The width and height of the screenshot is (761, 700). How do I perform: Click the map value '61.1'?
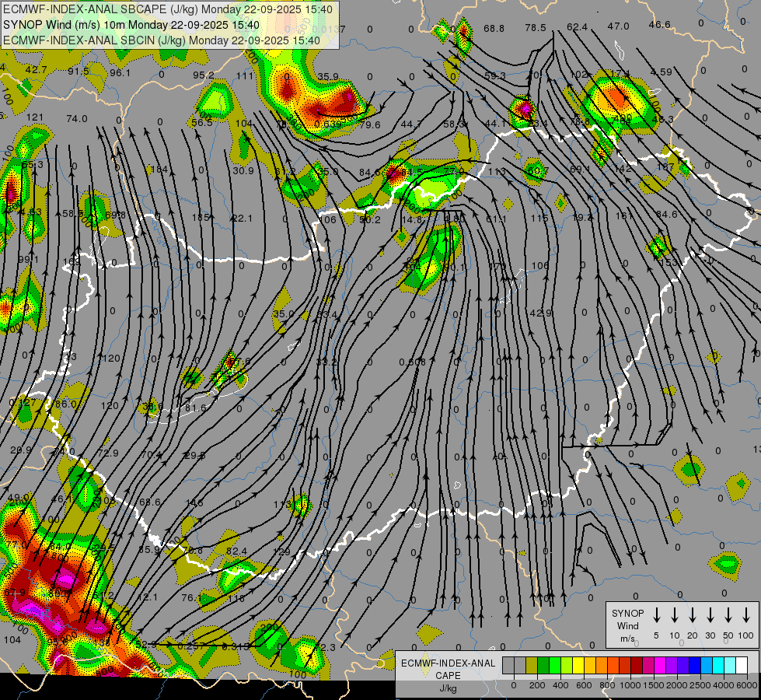click(496, 219)
